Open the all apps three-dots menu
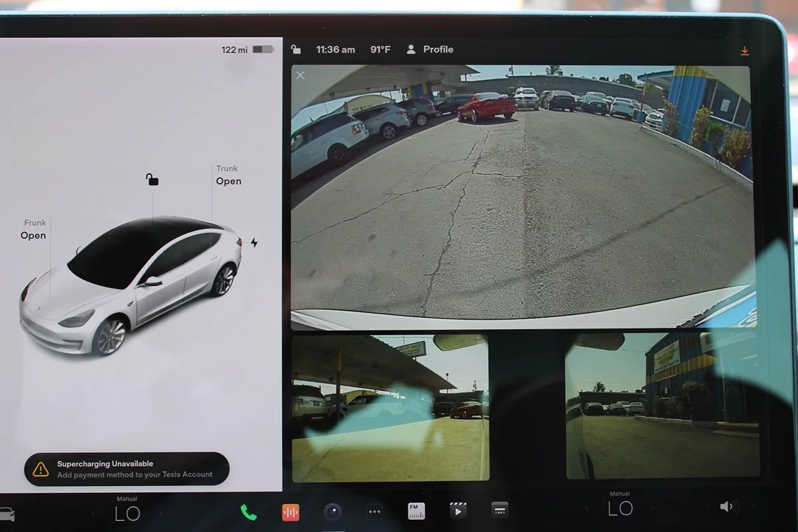 click(374, 511)
